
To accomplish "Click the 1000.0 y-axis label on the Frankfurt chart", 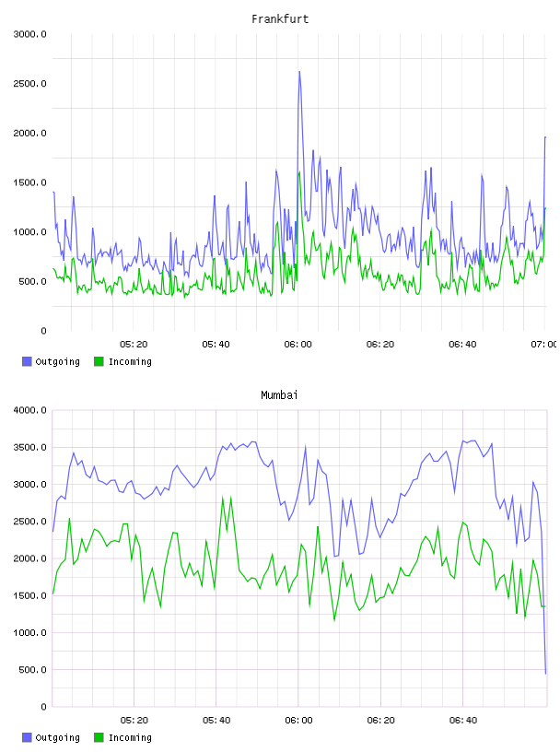I will 29,232.
